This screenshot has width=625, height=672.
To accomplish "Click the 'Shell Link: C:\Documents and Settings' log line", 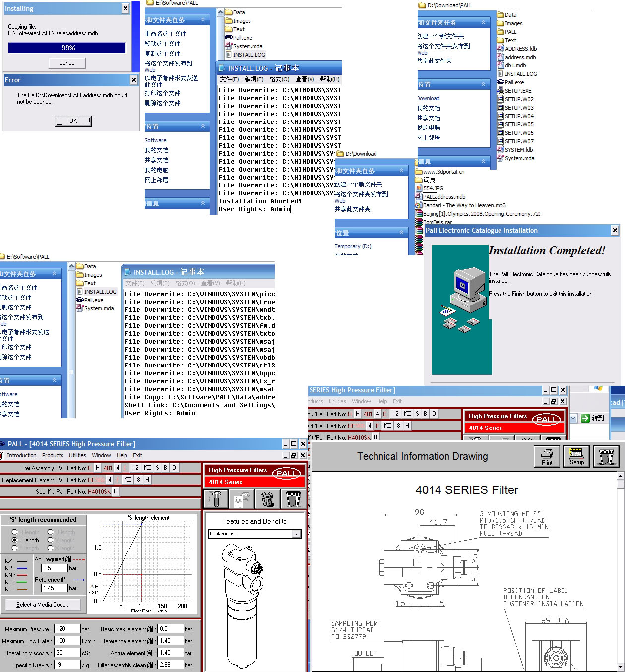I will tap(199, 405).
